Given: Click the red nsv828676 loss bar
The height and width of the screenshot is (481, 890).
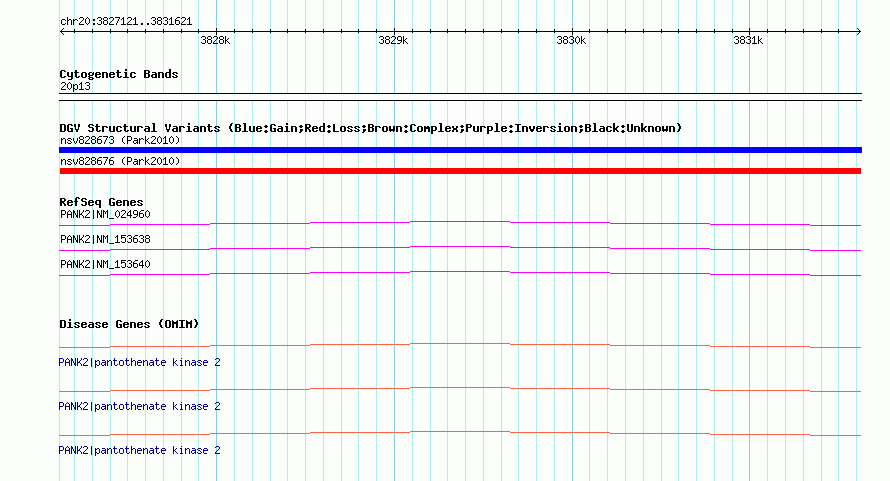Looking at the screenshot, I should [x=460, y=171].
